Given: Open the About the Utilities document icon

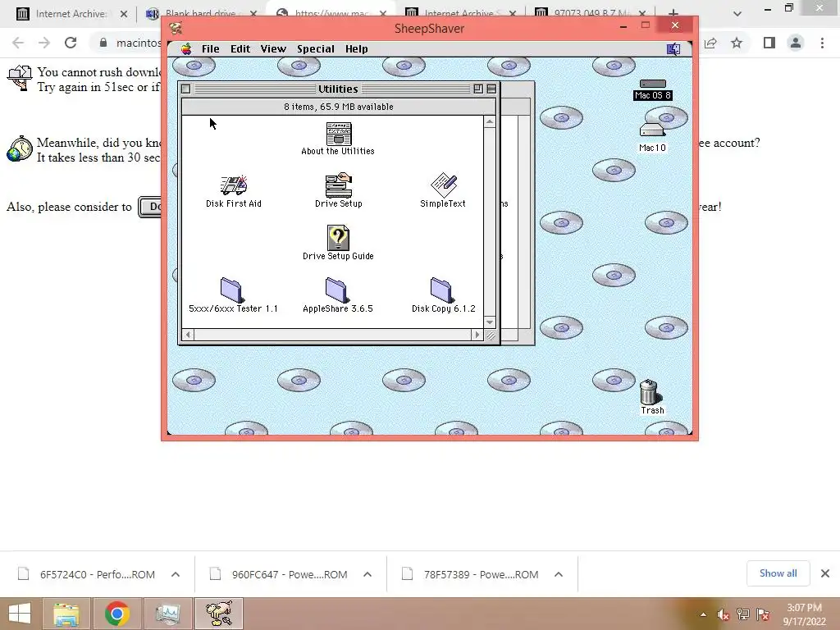Looking at the screenshot, I should point(339,134).
